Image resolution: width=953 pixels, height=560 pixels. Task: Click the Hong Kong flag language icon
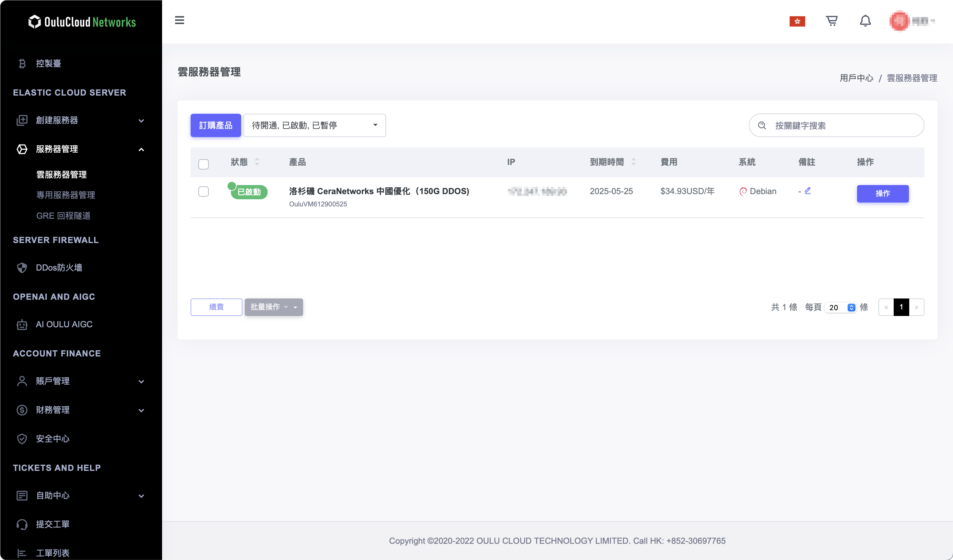click(x=797, y=21)
